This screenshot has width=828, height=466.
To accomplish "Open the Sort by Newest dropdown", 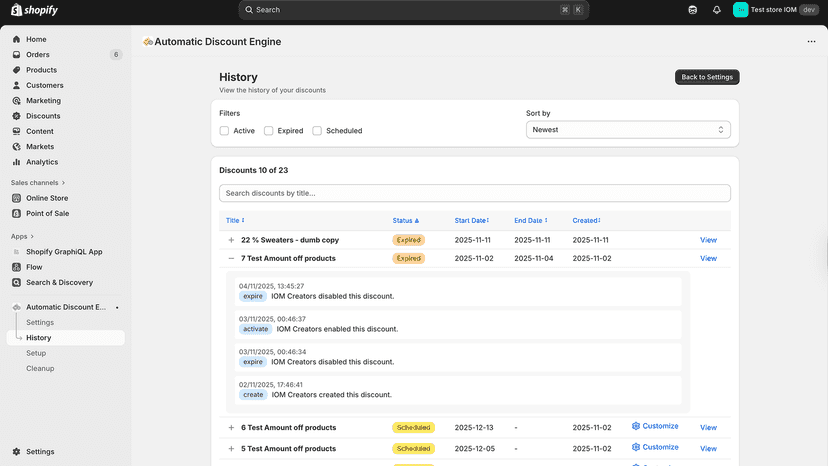I will point(628,129).
